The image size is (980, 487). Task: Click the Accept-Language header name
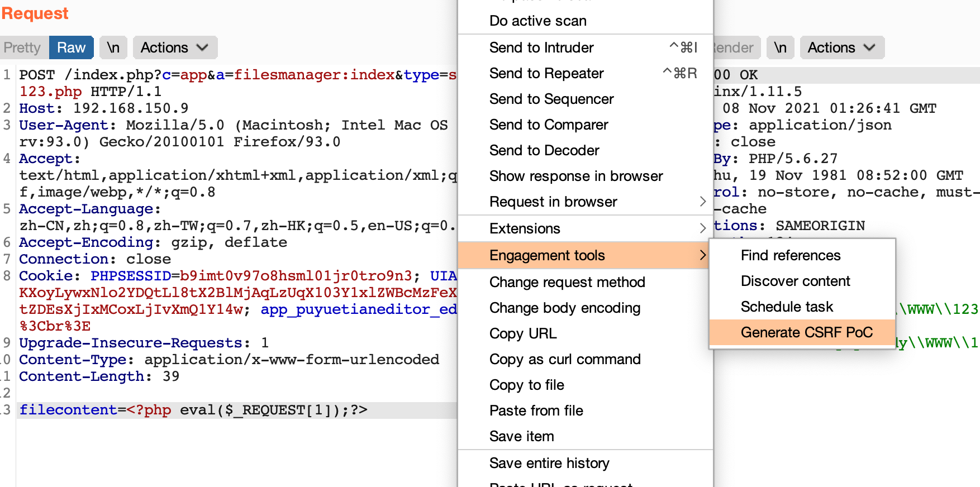[x=86, y=209]
